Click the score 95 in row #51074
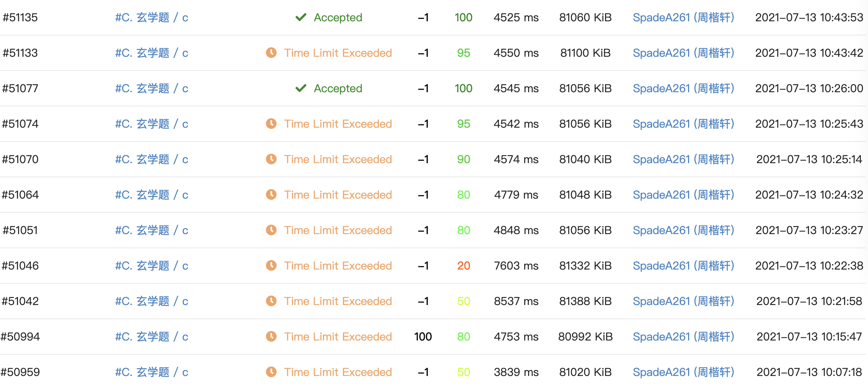 [x=464, y=124]
